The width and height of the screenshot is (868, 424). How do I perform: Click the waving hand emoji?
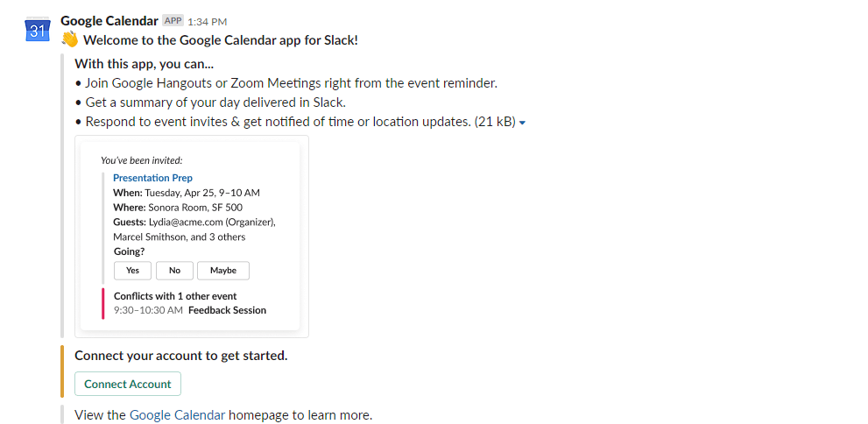[x=70, y=39]
